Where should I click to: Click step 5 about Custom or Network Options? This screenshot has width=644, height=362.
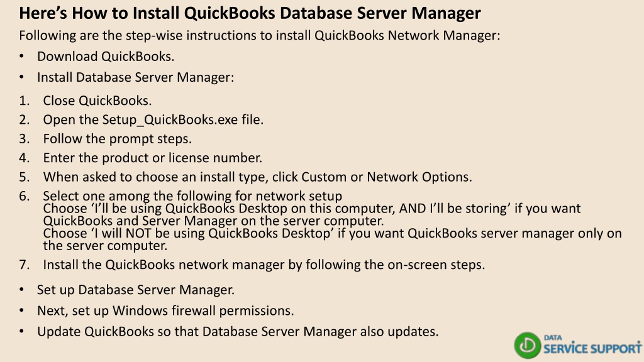click(257, 177)
